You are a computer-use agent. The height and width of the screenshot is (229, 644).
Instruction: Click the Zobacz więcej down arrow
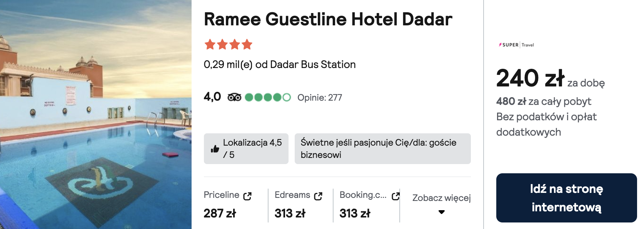click(x=442, y=212)
